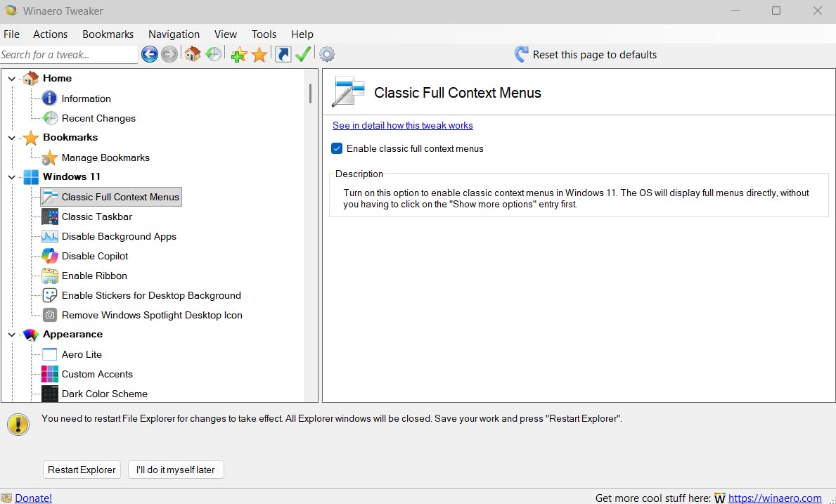Image resolution: width=836 pixels, height=504 pixels.
Task: Click the Aero Lite window icon
Action: [50, 354]
